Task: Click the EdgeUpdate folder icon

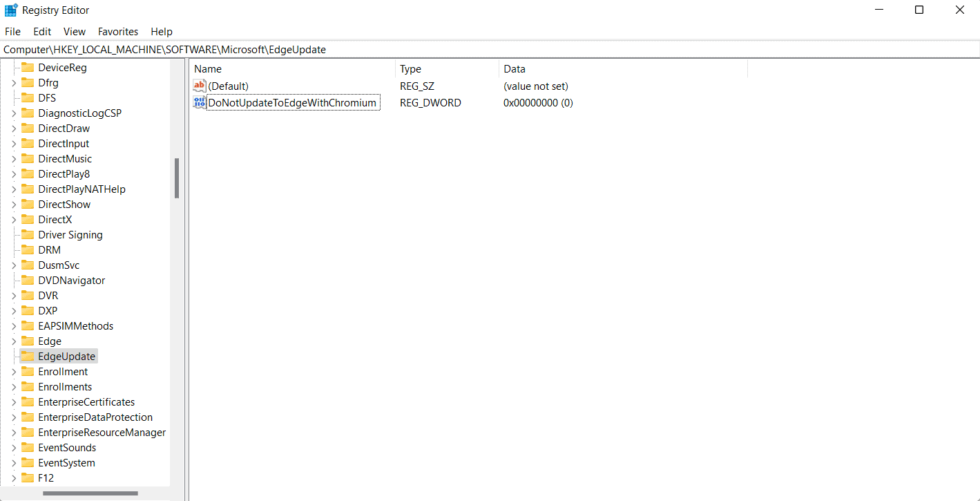Action: pyautogui.click(x=28, y=357)
